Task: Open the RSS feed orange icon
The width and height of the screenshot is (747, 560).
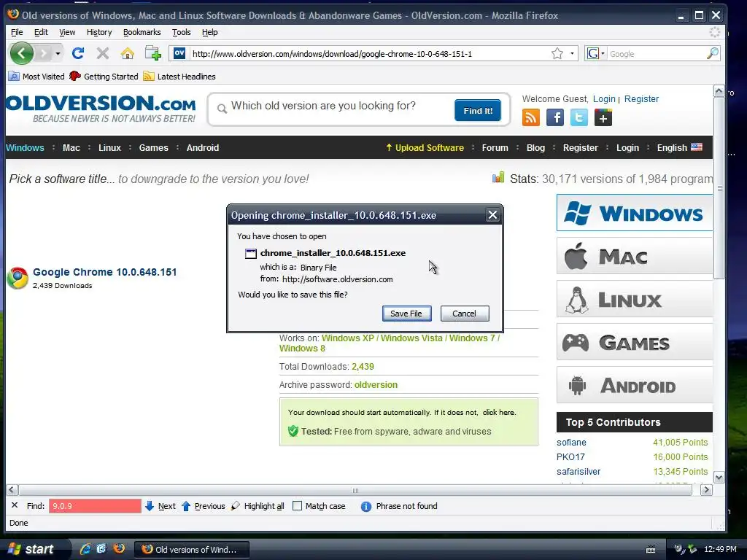Action: point(531,117)
